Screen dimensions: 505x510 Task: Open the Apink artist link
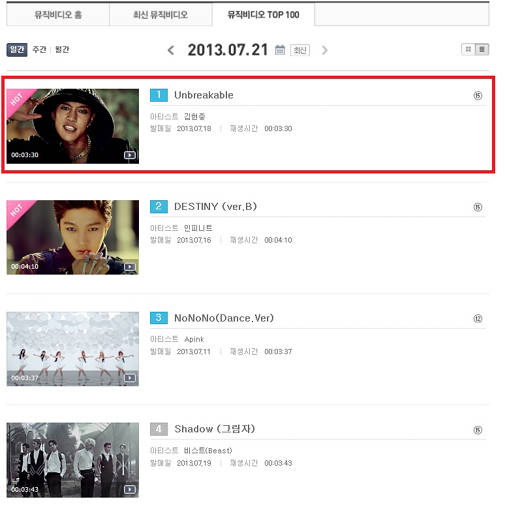coord(194,339)
